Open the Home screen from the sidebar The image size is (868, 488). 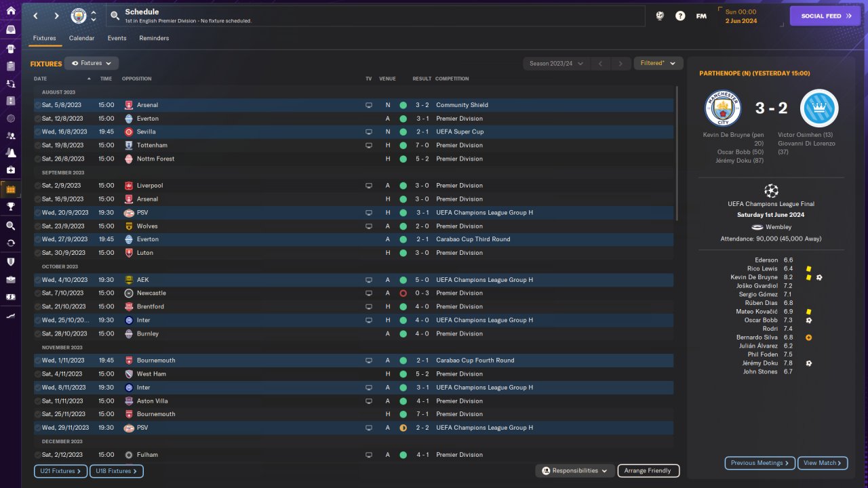[10, 11]
